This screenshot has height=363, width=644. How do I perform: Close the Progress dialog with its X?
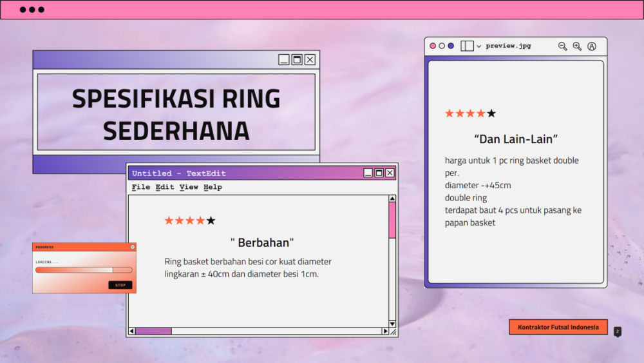(x=133, y=247)
